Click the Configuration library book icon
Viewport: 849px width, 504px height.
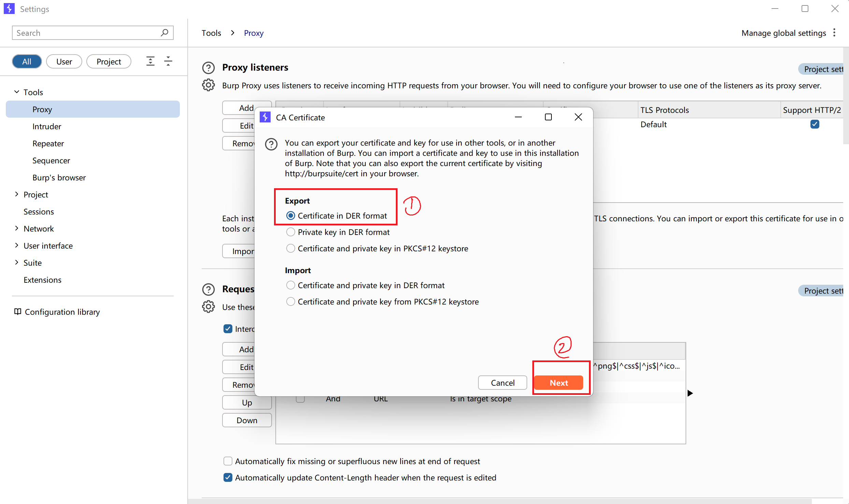(x=17, y=312)
